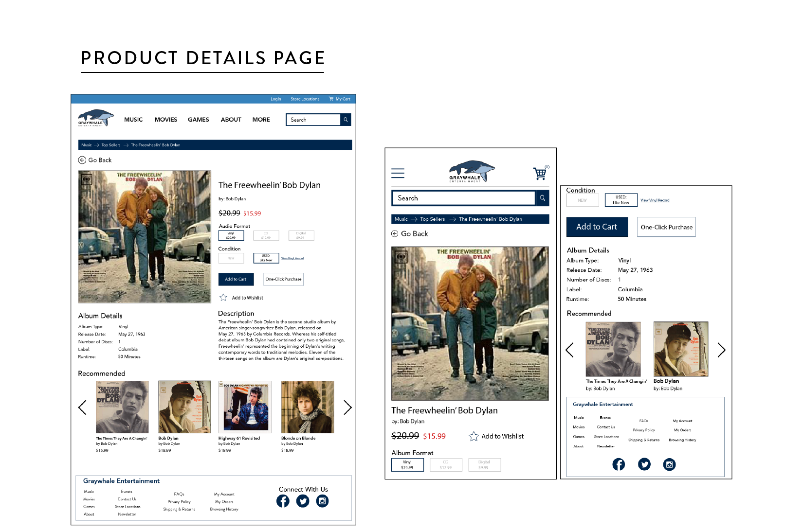Image resolution: width=803 pixels, height=532 pixels.
Task: Click the mobile Graywhale logo
Action: click(x=471, y=171)
